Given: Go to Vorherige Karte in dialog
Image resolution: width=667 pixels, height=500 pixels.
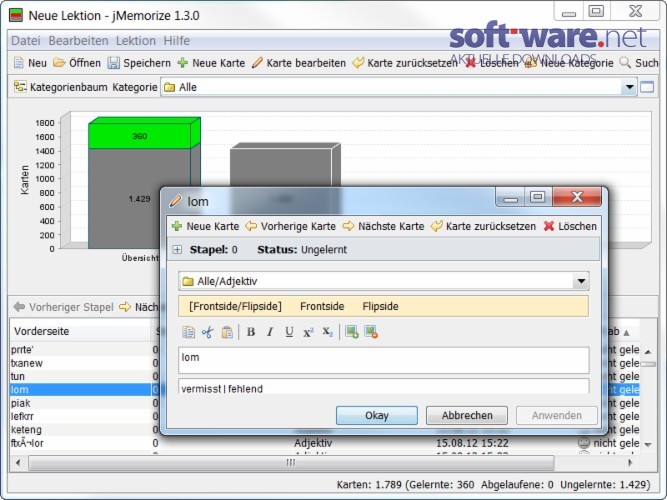Looking at the screenshot, I should tap(291, 226).
